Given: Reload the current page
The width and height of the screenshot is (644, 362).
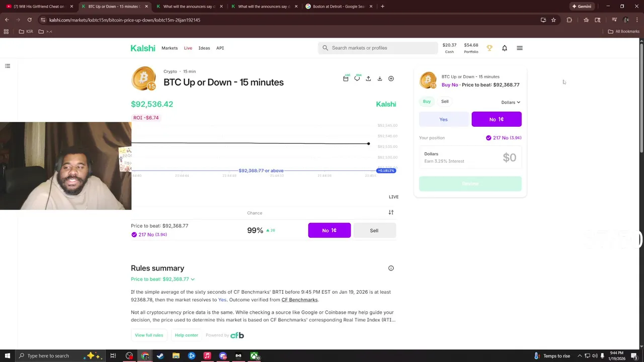Looking at the screenshot, I should 30,20.
